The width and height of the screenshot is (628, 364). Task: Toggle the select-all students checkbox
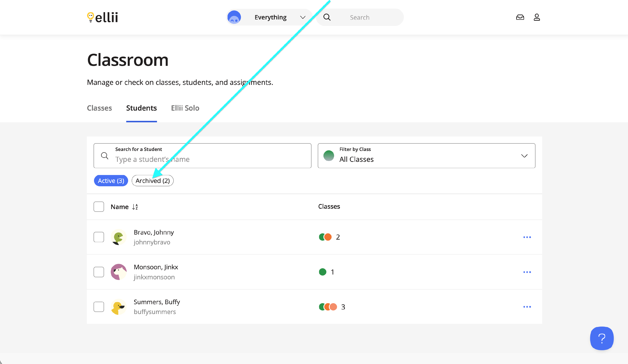[x=99, y=207]
